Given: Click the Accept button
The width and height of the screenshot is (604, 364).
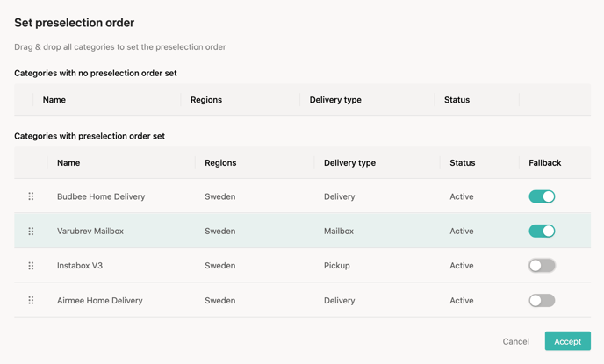Looking at the screenshot, I should tap(567, 341).
